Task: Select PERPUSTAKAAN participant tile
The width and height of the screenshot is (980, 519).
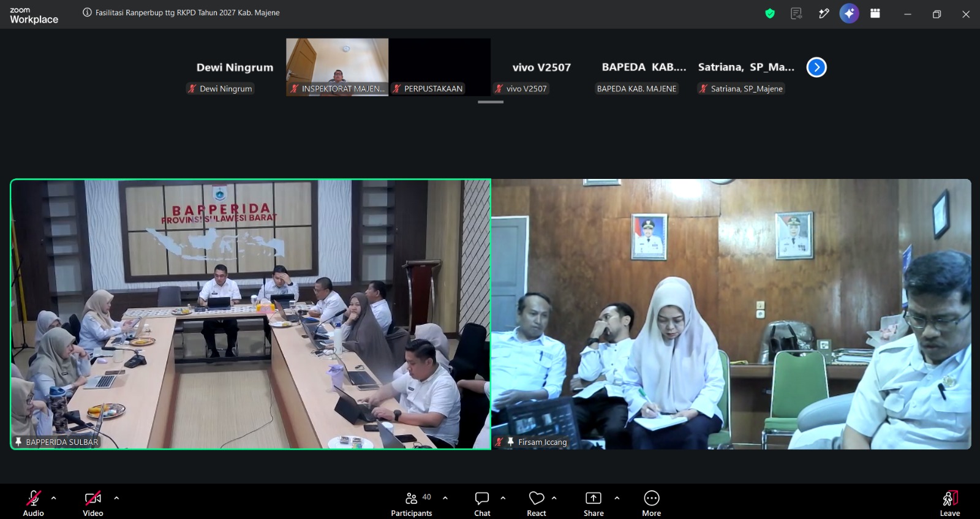Action: (440, 67)
